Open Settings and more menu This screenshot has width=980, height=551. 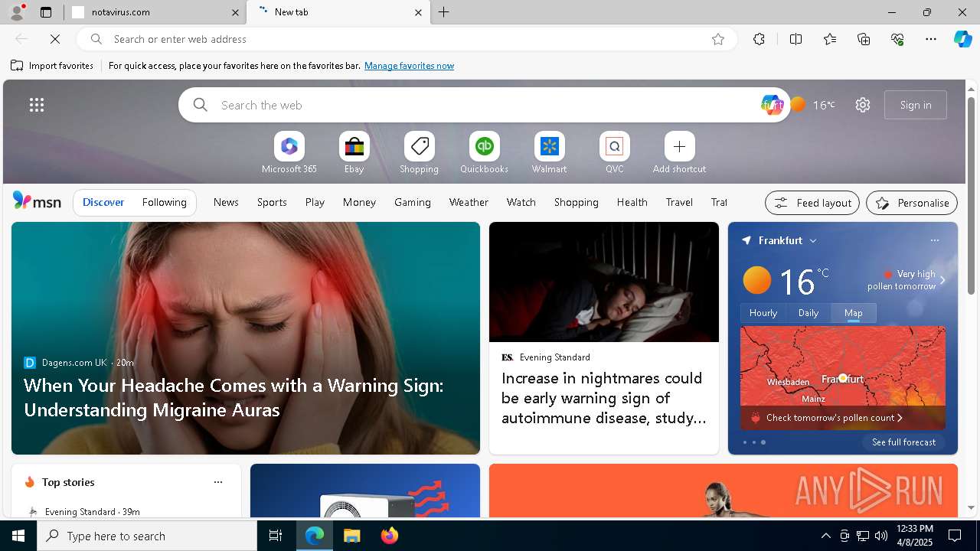click(931, 39)
